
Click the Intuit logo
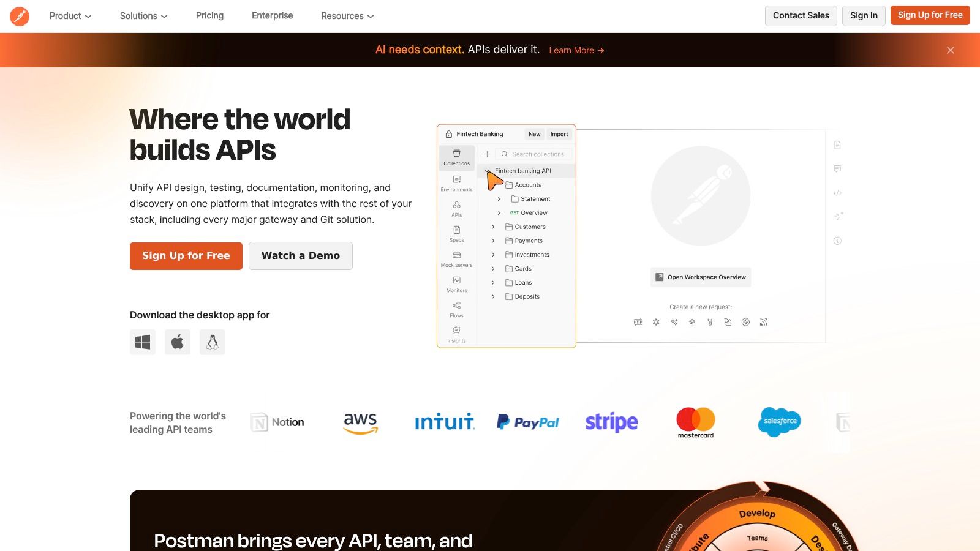[445, 422]
